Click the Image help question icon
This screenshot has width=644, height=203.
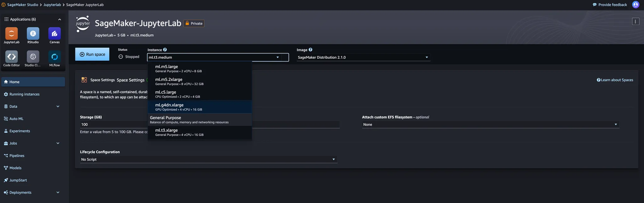310,50
